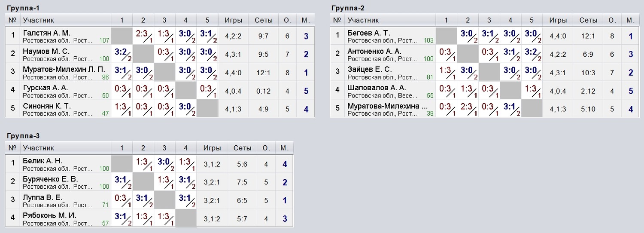Click Галстян А. М. in Группа-1

(x=46, y=33)
